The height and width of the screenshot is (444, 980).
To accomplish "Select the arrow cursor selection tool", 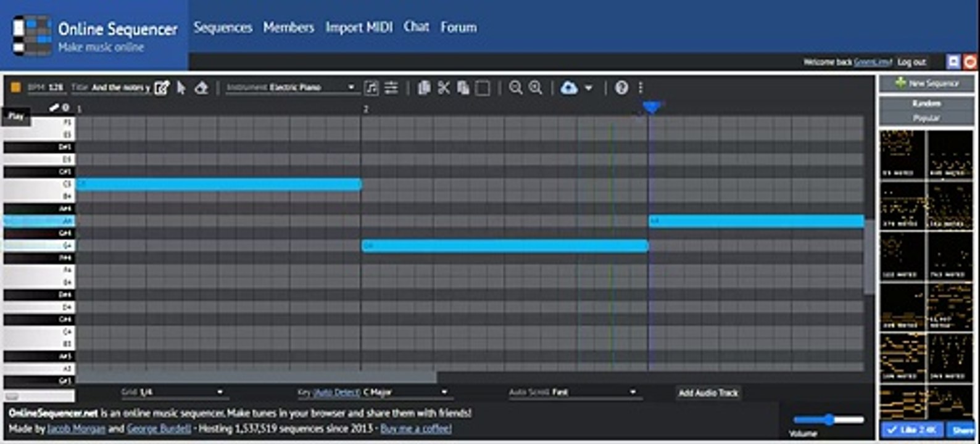I will 181,88.
